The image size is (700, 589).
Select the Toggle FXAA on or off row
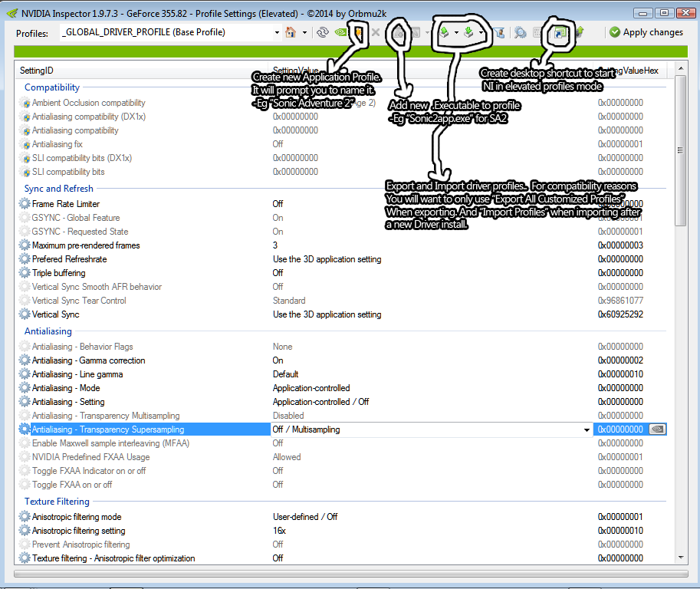(72, 485)
